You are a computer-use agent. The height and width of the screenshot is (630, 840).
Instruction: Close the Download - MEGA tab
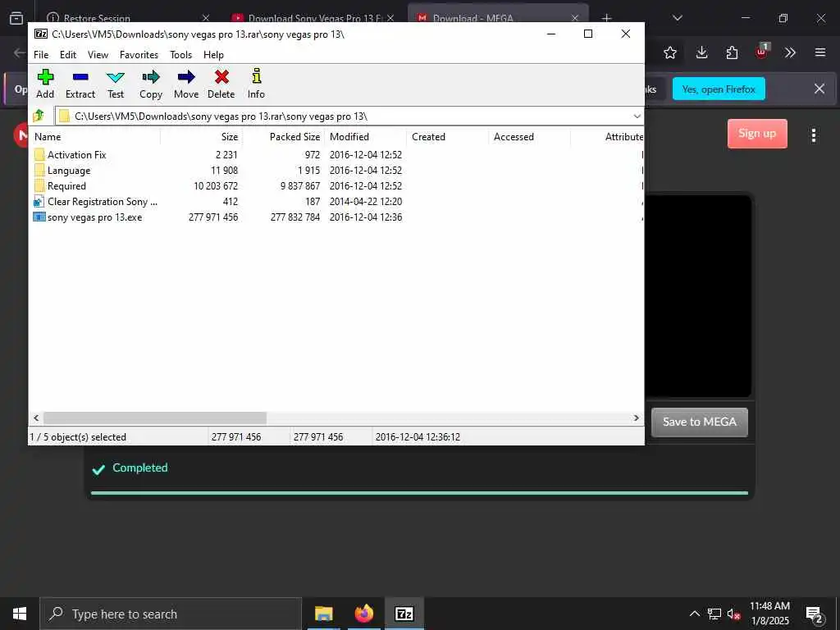575,18
